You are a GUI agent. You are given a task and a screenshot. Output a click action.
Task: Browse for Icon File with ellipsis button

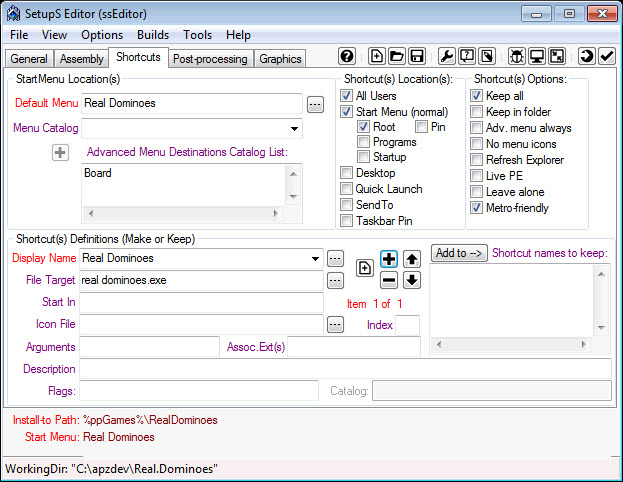click(335, 325)
